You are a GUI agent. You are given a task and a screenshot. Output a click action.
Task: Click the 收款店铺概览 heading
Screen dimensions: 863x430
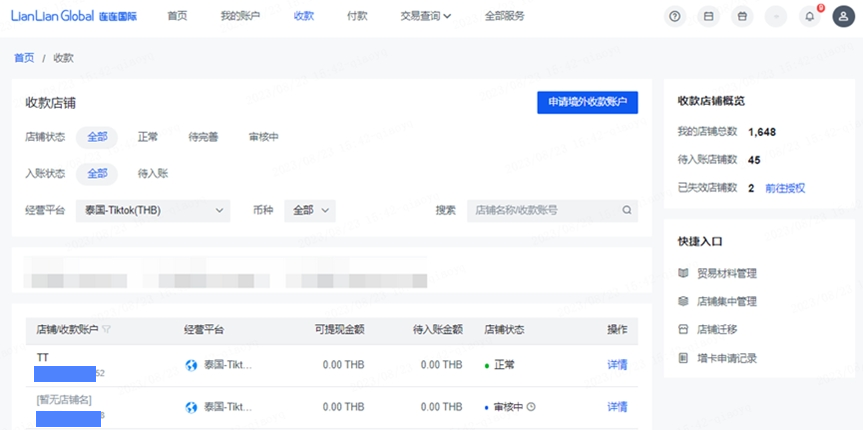pos(712,101)
